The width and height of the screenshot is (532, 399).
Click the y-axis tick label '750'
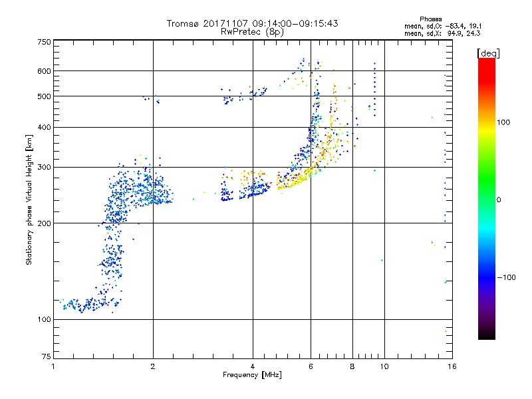pos(44,43)
